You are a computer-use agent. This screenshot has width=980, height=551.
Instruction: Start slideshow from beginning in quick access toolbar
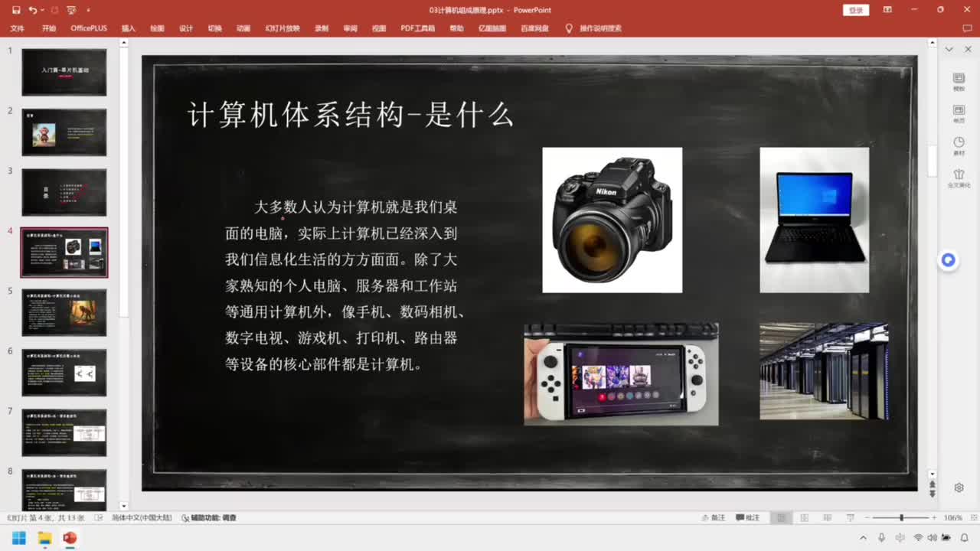point(70,10)
